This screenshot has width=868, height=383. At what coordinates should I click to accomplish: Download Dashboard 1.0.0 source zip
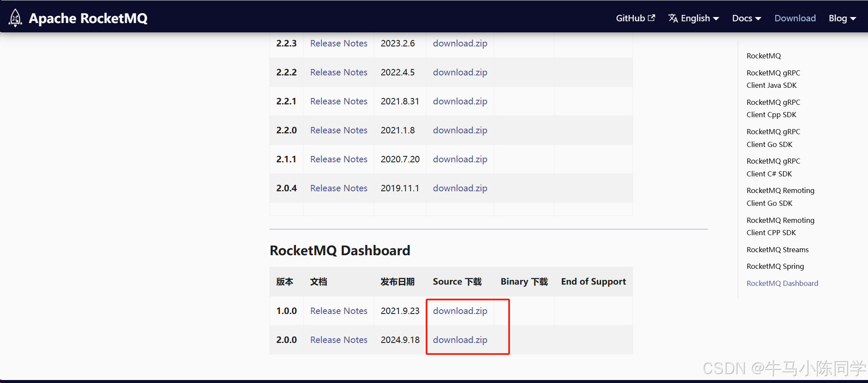(x=460, y=311)
